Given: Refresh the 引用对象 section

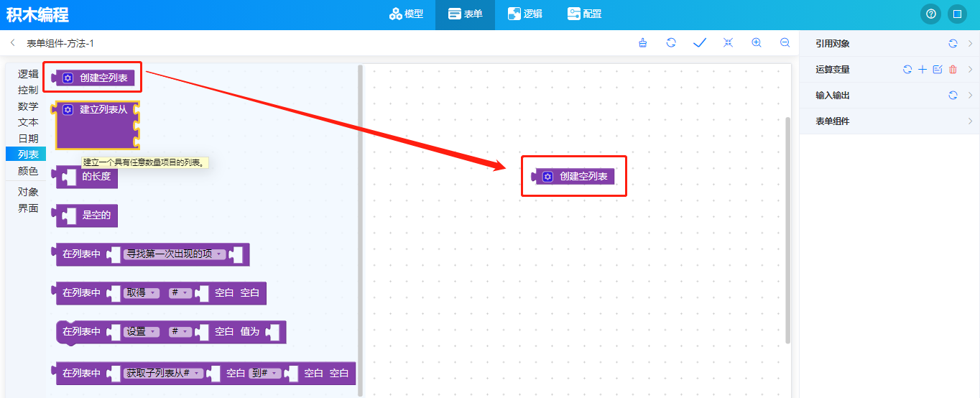Looking at the screenshot, I should point(953,44).
